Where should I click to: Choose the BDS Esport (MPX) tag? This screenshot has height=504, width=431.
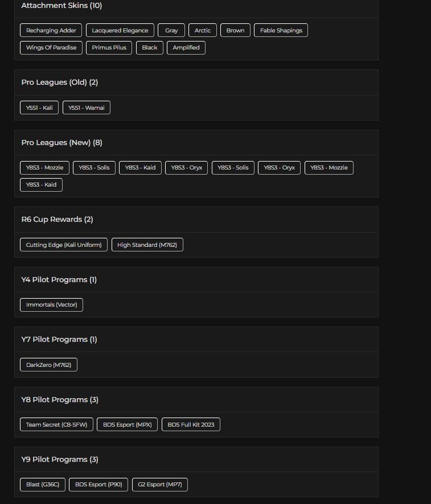[127, 424]
